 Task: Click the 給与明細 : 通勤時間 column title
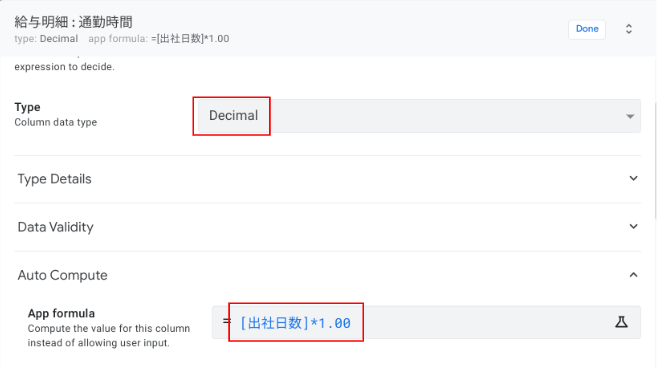(73, 22)
